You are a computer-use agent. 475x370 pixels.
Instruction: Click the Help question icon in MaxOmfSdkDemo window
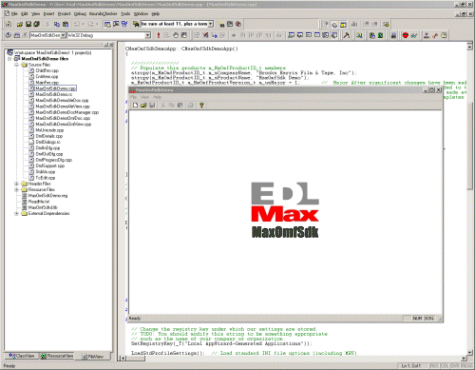(201, 105)
